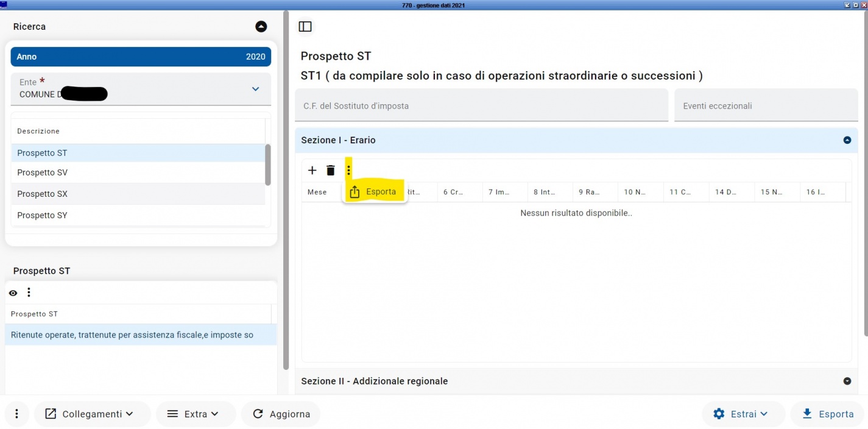Click the 6 Cr... column header

pos(454,192)
